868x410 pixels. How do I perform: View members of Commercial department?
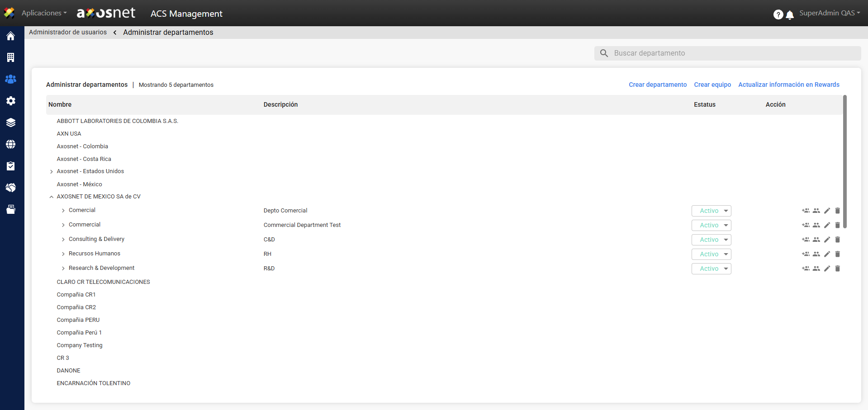[816, 225]
